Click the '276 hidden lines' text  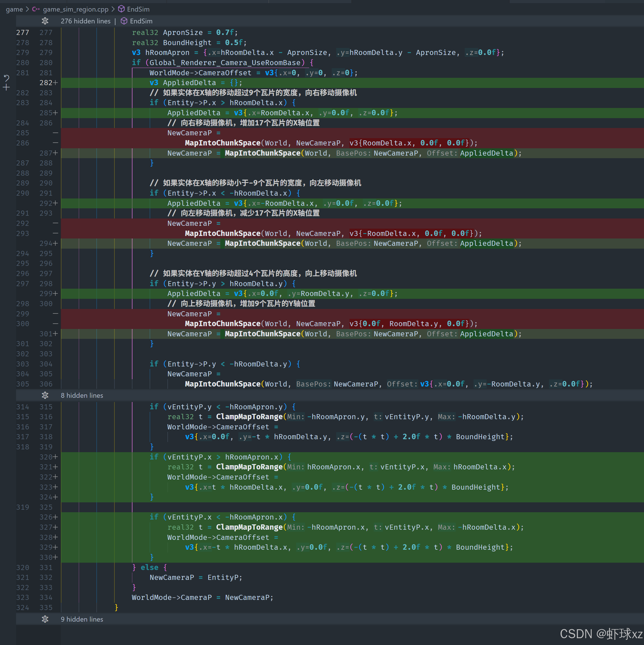[x=85, y=21]
